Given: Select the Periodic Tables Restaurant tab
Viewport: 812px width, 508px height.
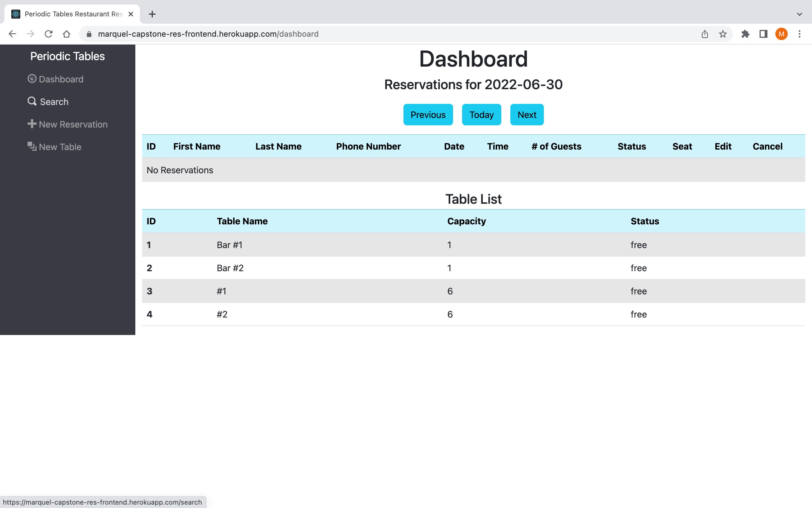Looking at the screenshot, I should (72, 14).
